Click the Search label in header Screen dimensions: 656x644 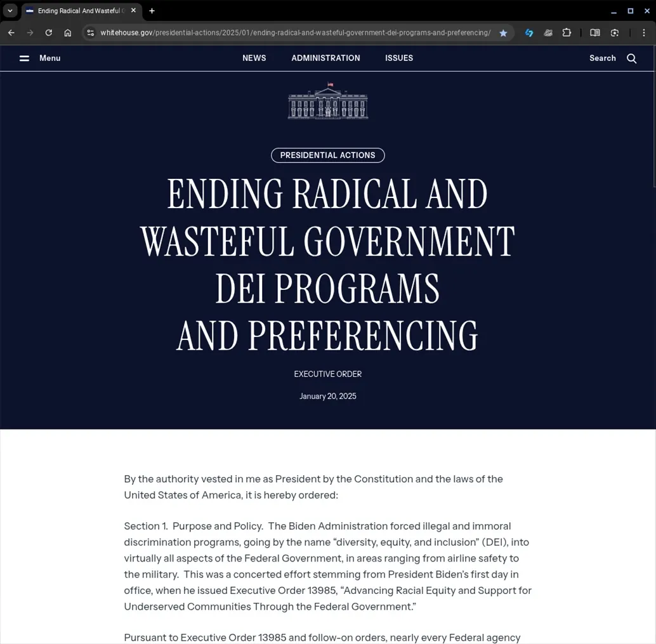[x=603, y=58]
